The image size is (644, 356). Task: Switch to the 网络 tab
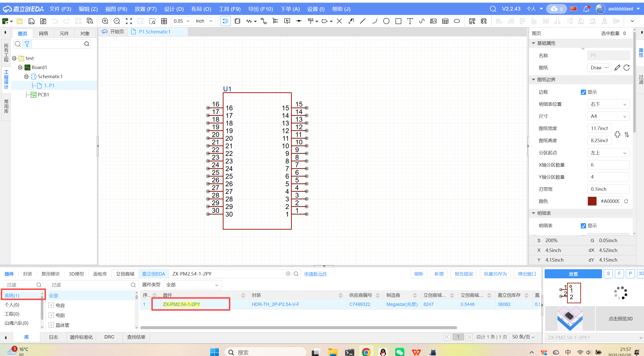point(43,33)
